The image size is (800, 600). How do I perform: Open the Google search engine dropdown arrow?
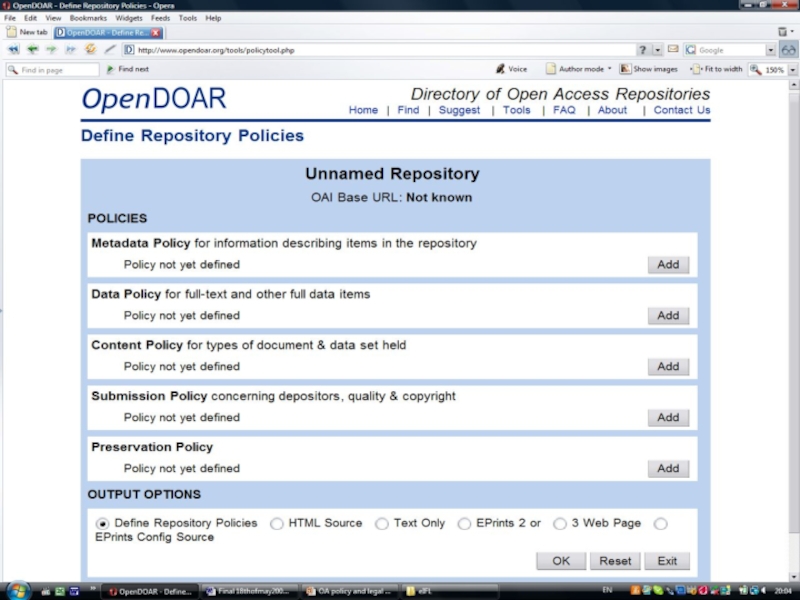coord(771,50)
